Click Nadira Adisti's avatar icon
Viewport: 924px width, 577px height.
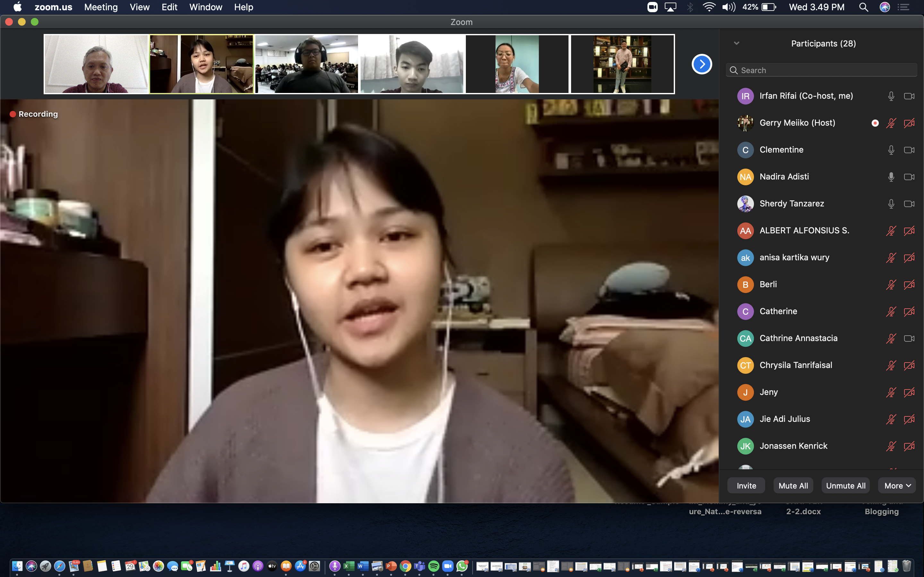(x=745, y=177)
